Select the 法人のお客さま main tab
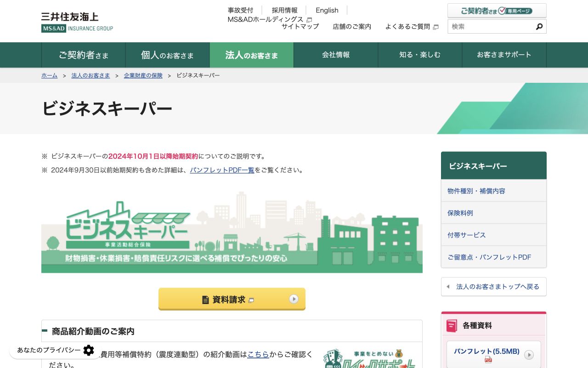The height and width of the screenshot is (368, 588). point(252,55)
